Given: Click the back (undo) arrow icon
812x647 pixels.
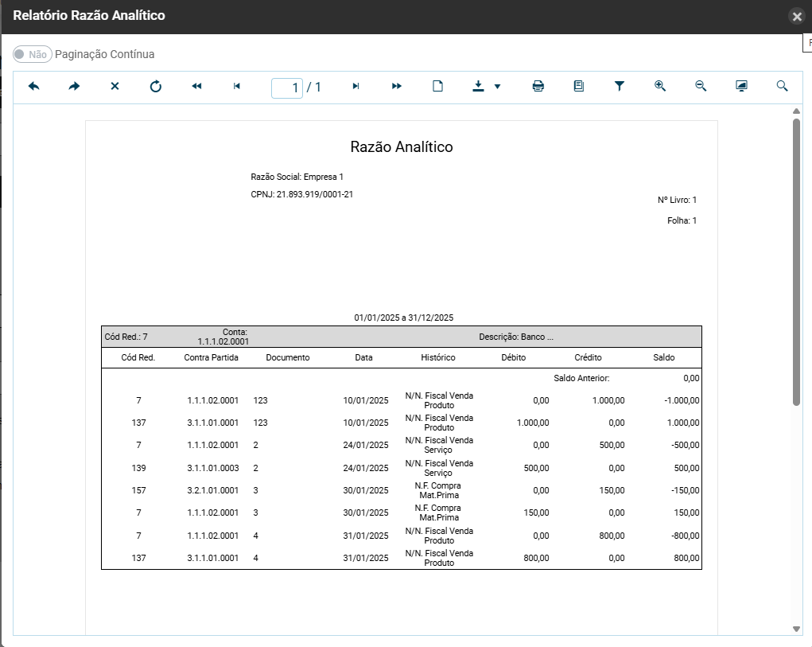Looking at the screenshot, I should (33, 87).
